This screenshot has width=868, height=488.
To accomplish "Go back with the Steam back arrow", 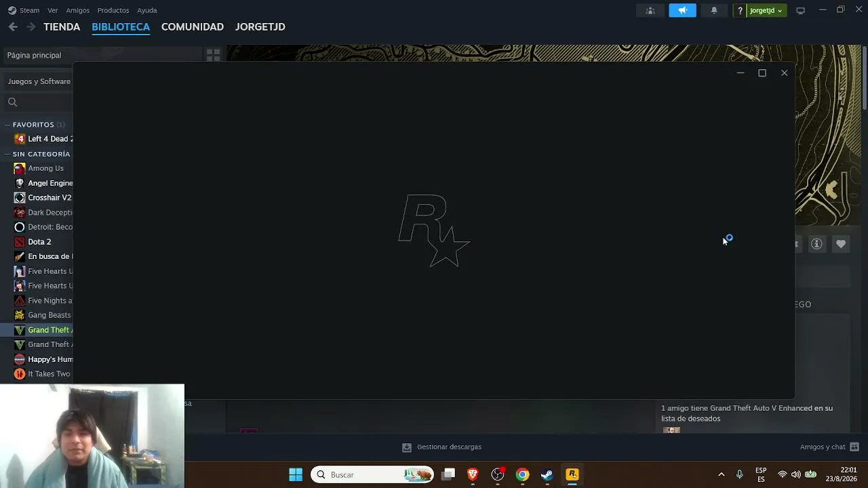I will pos(13,26).
